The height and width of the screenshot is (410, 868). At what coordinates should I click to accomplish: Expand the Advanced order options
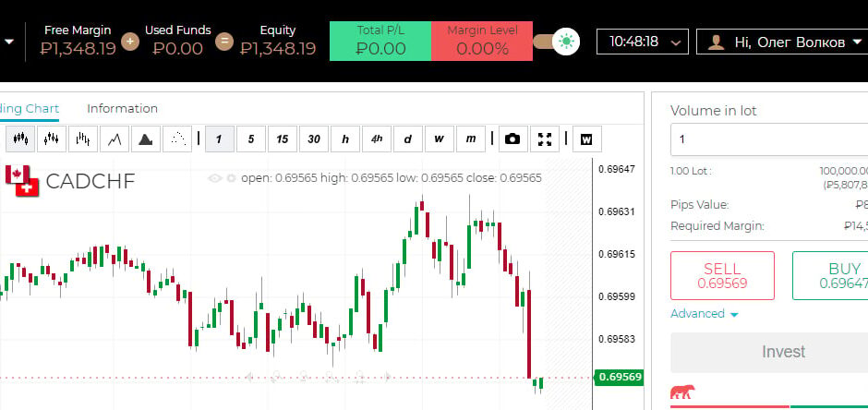705,314
